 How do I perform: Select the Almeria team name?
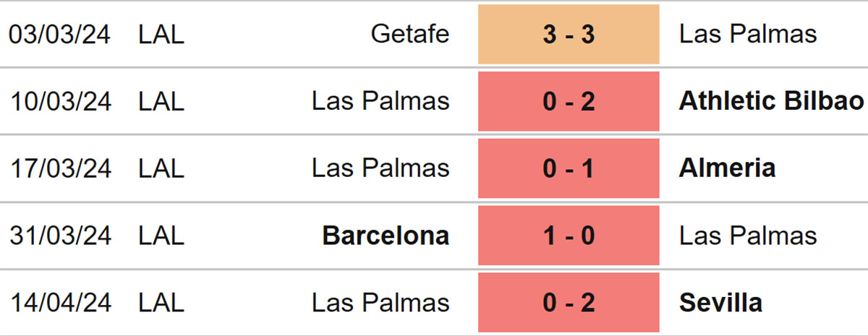[x=727, y=168]
